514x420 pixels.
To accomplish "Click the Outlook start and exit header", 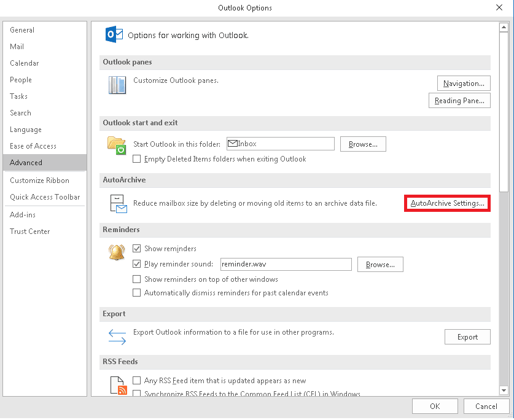I will 295,123.
